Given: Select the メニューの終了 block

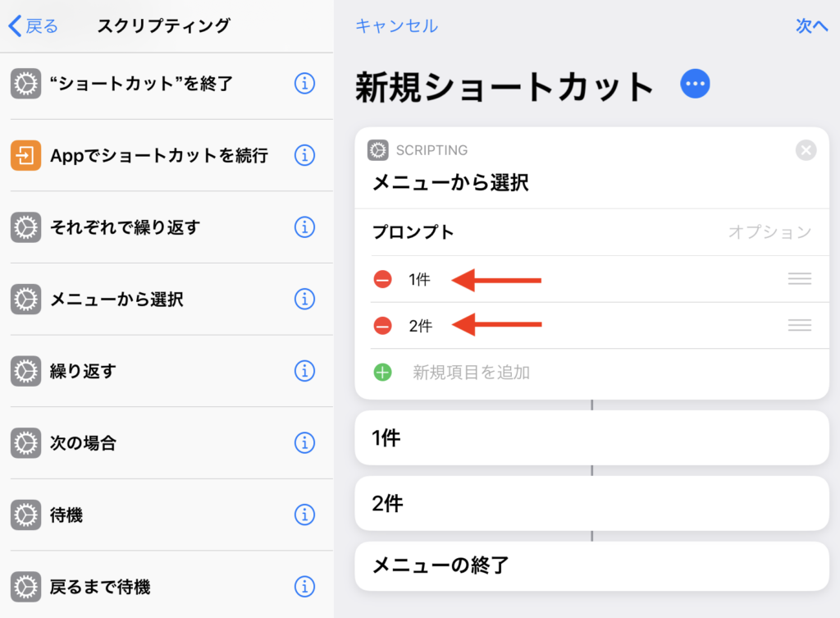Looking at the screenshot, I should click(591, 565).
